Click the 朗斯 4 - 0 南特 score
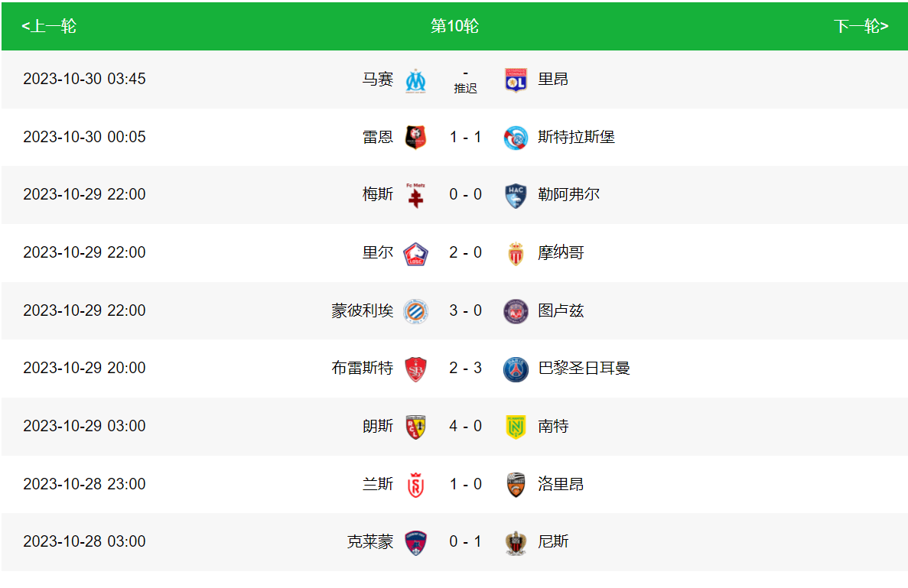Viewport: 908px width, 588px height. (465, 427)
